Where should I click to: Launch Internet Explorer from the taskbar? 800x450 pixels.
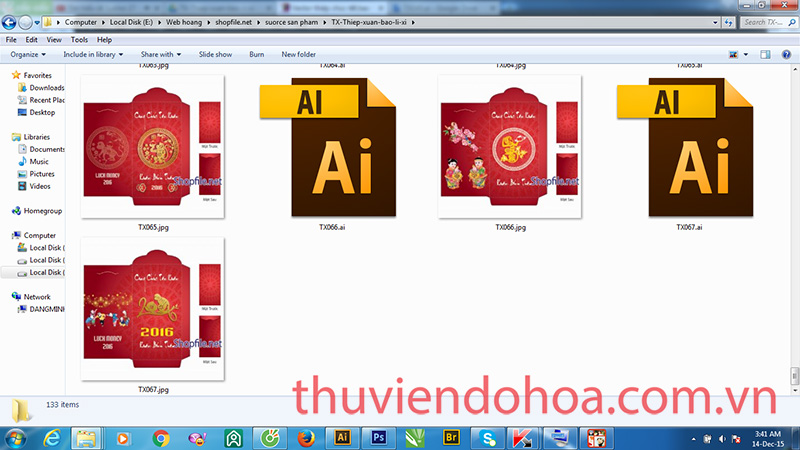click(52, 438)
